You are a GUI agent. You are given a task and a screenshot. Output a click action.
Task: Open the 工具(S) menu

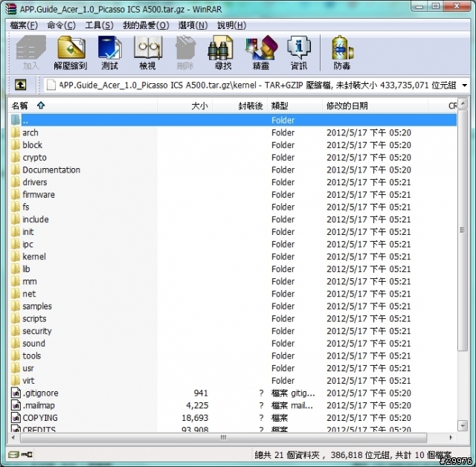[99, 25]
